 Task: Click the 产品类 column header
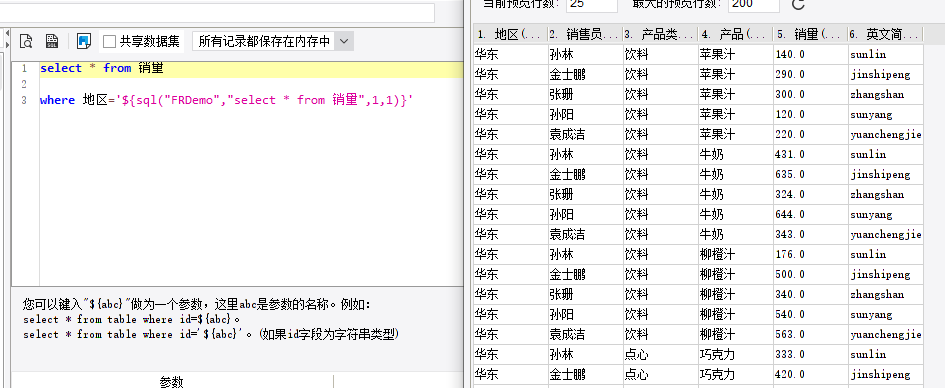pos(660,34)
